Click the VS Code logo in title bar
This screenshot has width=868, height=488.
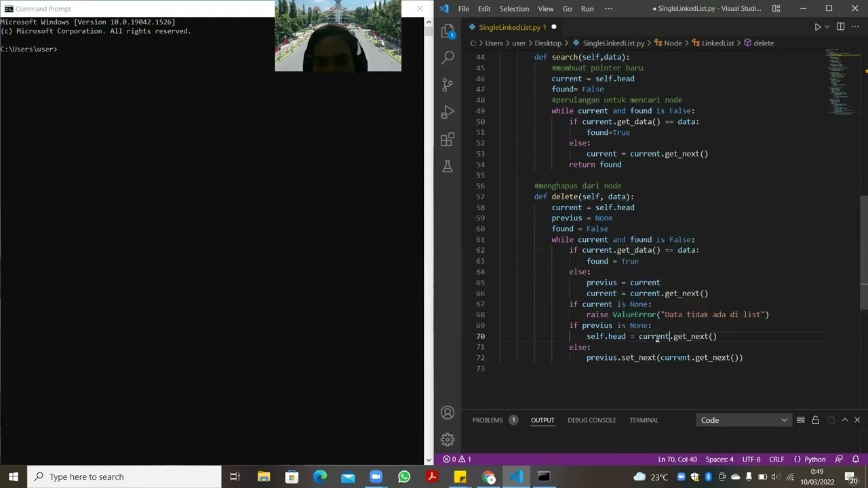point(444,9)
